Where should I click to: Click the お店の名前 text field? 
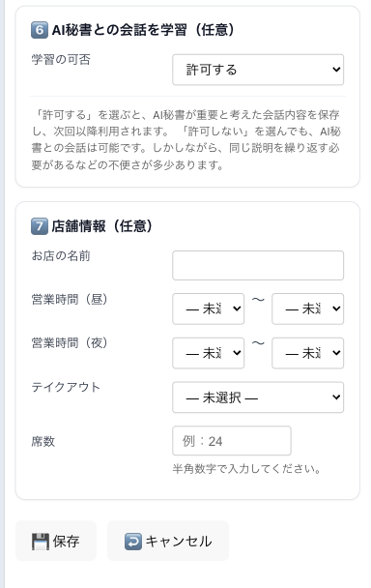(258, 266)
